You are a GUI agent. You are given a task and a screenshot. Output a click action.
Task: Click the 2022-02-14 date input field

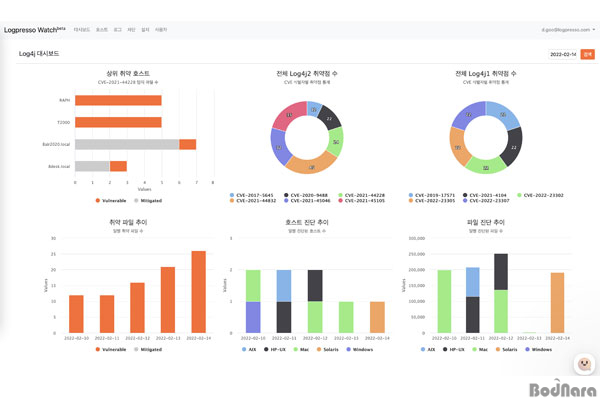(563, 54)
